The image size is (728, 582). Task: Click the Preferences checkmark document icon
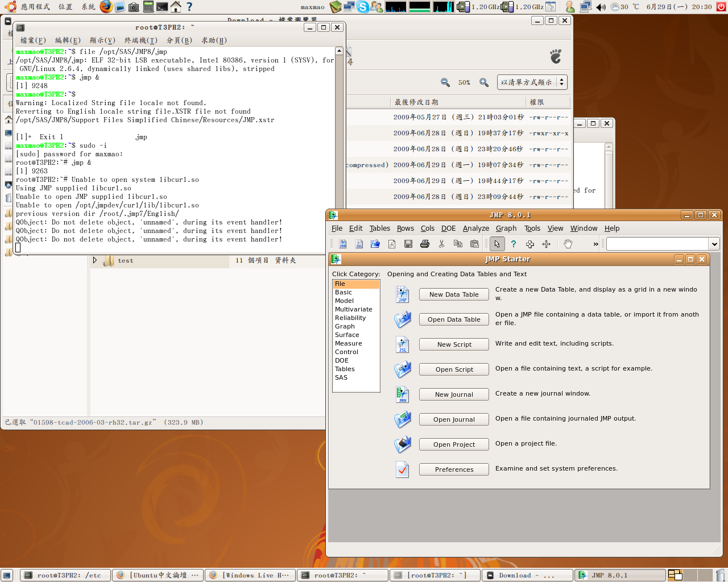[x=403, y=469]
